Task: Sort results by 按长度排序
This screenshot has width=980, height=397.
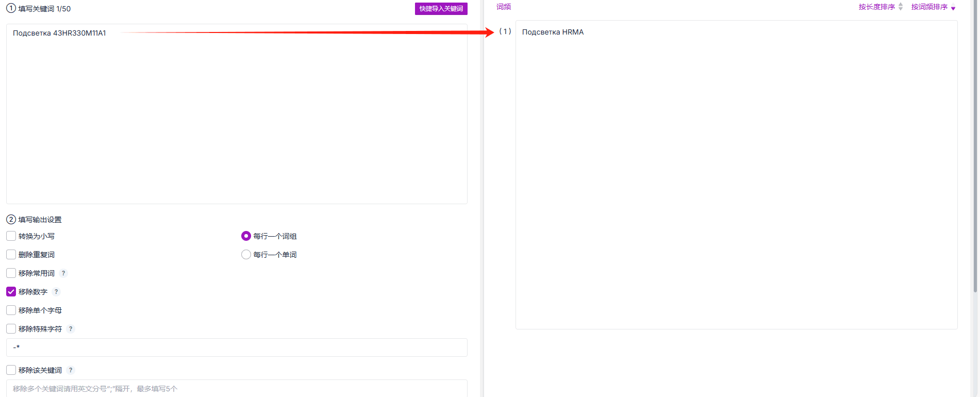Action: [876, 7]
